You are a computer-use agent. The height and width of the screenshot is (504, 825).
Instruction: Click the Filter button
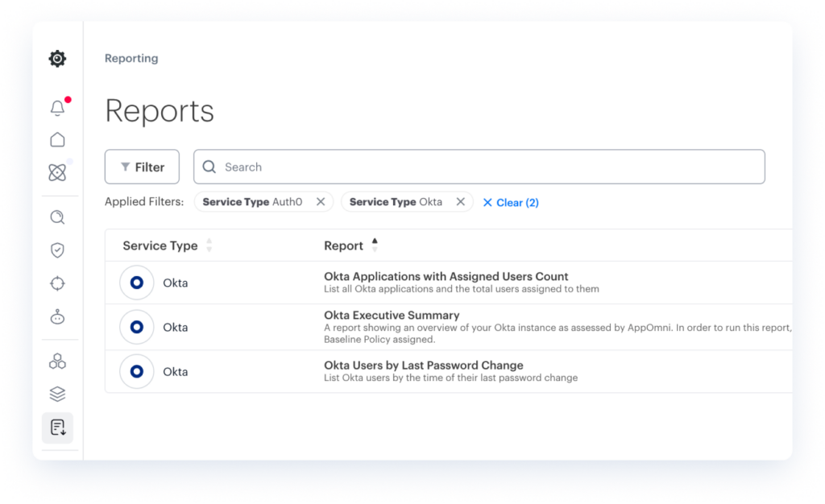(142, 167)
